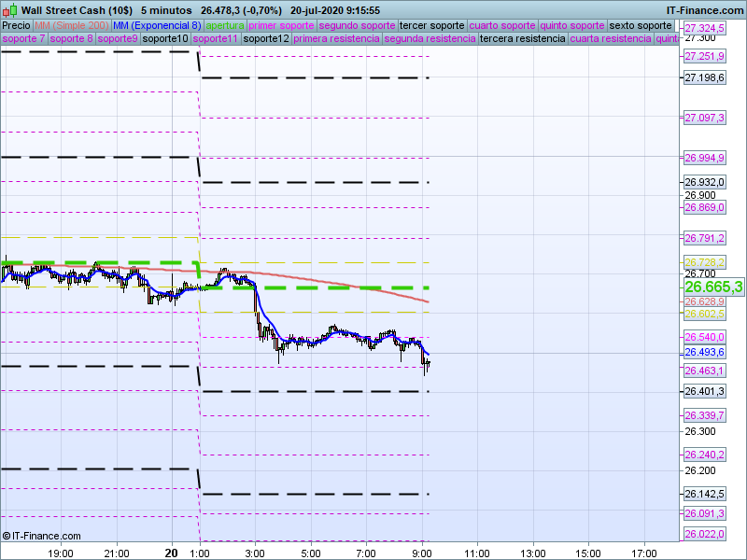Click the candlestick chart icon beside the title

coord(10,9)
